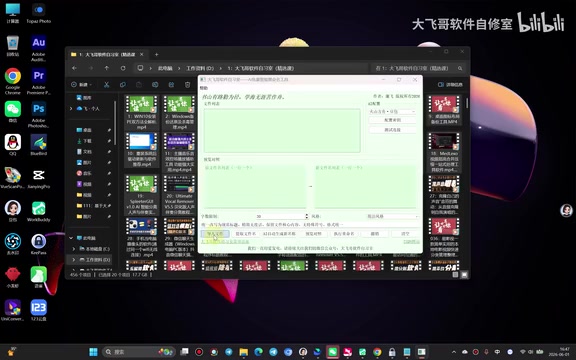Click the 撤销 button in rename tool
Viewport: 576px width, 360px height.
click(374, 234)
